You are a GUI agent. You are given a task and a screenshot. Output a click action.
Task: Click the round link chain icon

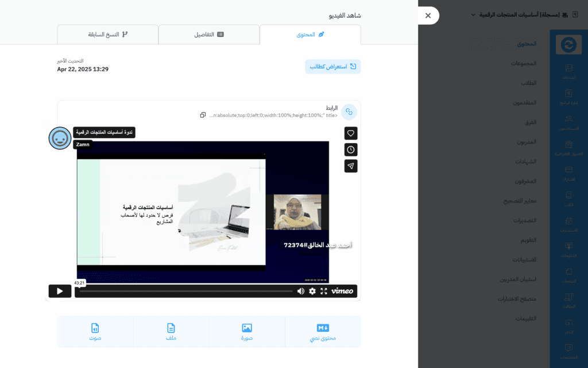349,112
